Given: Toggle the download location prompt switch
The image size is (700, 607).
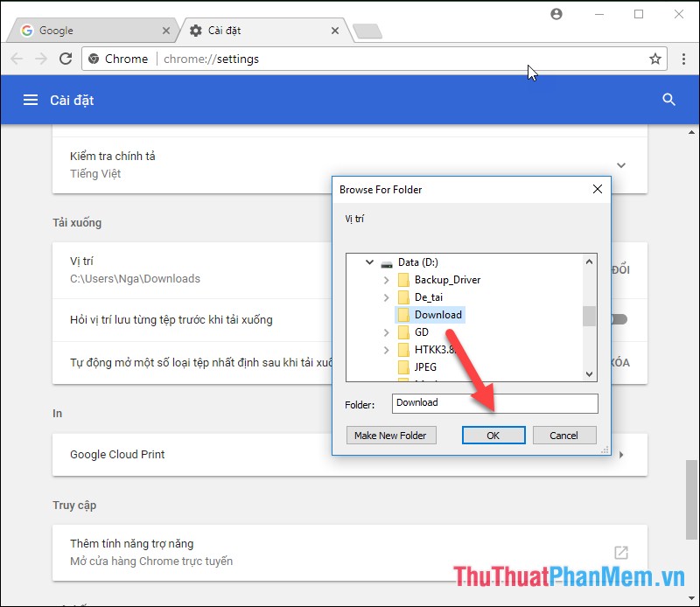Looking at the screenshot, I should click(618, 320).
